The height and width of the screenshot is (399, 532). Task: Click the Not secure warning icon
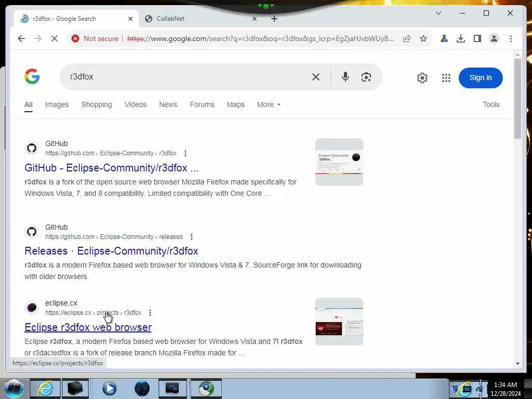tap(75, 38)
